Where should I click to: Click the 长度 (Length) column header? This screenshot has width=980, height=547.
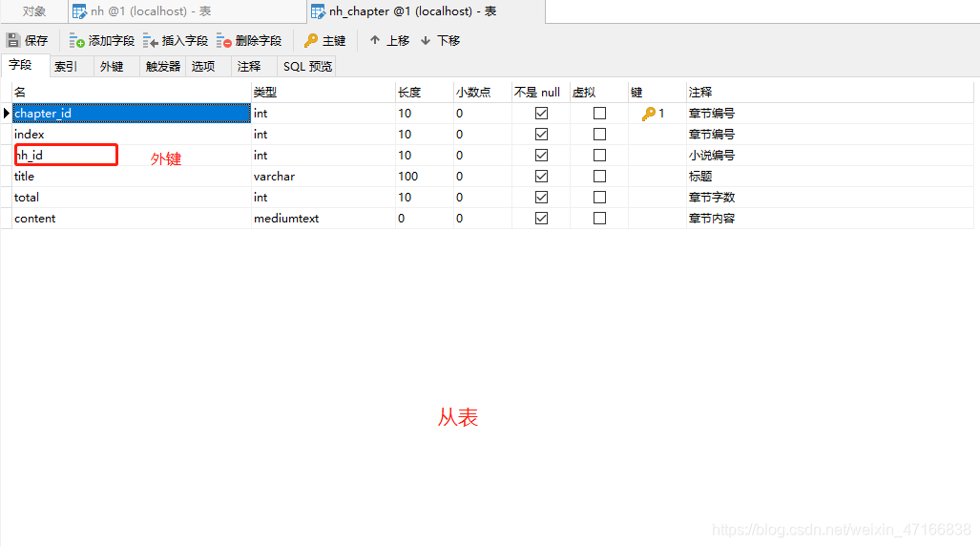pyautogui.click(x=425, y=92)
